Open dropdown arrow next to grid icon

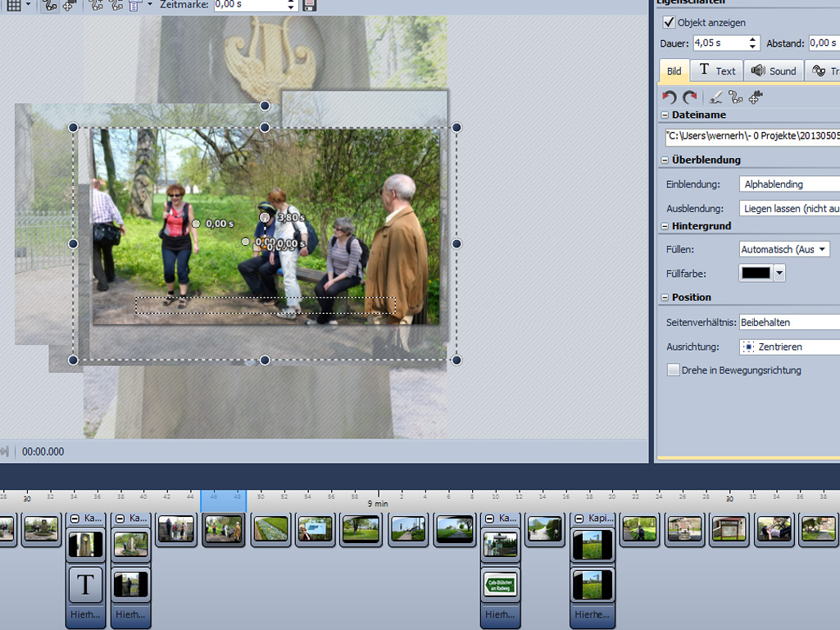coord(29,5)
